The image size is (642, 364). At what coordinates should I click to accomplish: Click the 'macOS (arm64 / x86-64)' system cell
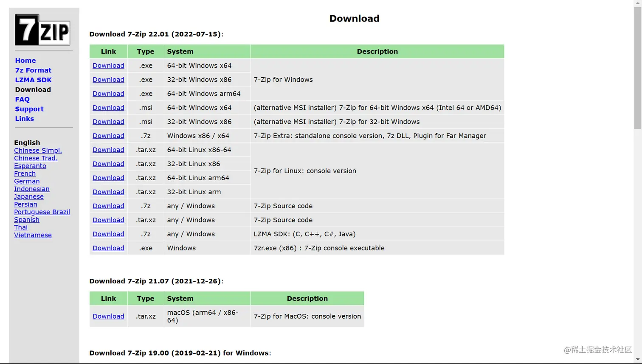click(x=207, y=316)
